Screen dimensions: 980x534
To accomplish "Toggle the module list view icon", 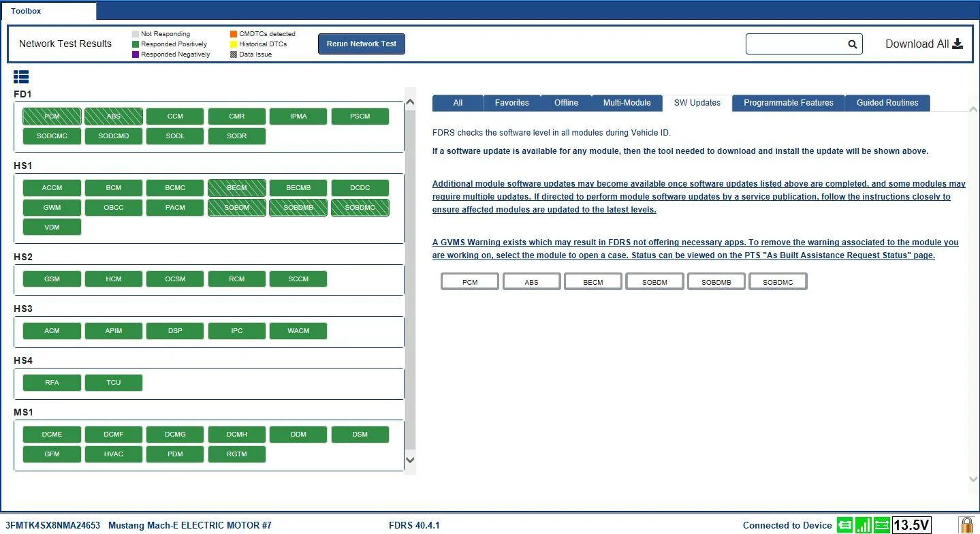I will click(x=21, y=77).
